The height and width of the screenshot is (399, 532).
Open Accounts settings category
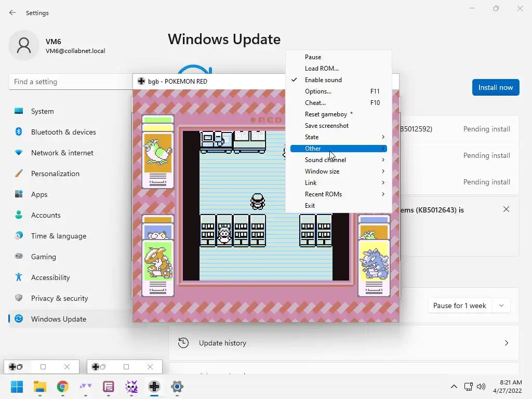(70, 215)
